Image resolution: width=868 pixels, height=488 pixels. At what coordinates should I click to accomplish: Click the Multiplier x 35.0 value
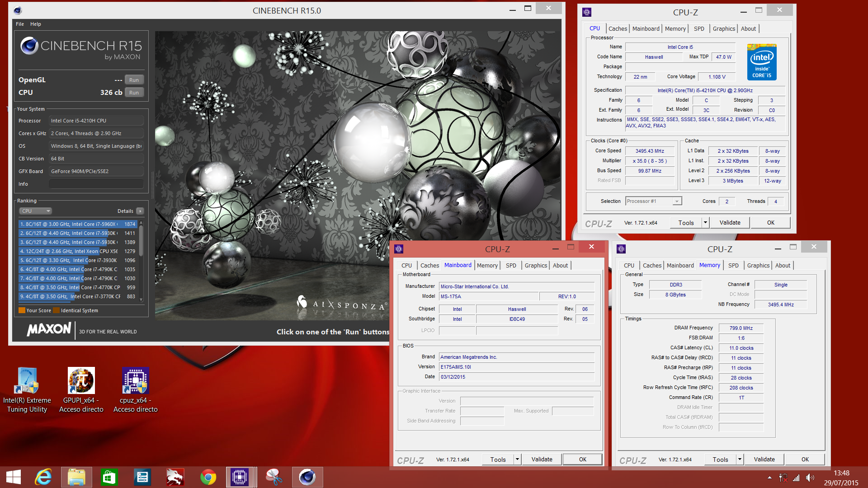point(650,161)
